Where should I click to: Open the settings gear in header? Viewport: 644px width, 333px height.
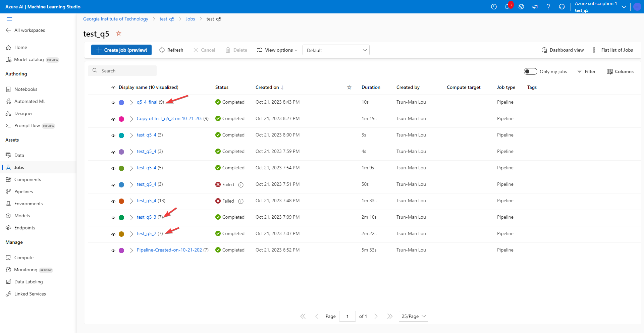(x=521, y=7)
